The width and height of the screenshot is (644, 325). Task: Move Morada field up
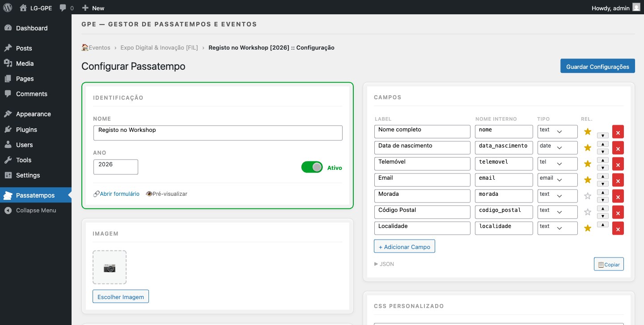tap(603, 192)
